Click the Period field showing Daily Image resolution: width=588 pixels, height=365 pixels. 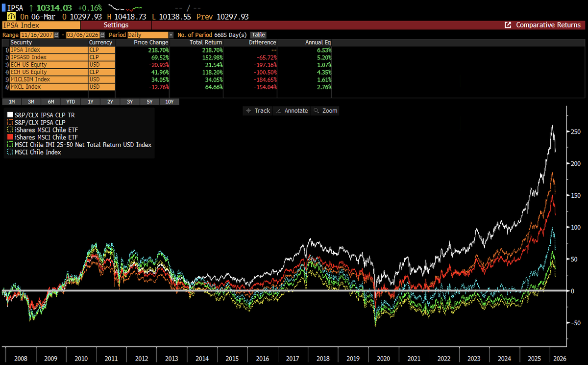coord(147,35)
